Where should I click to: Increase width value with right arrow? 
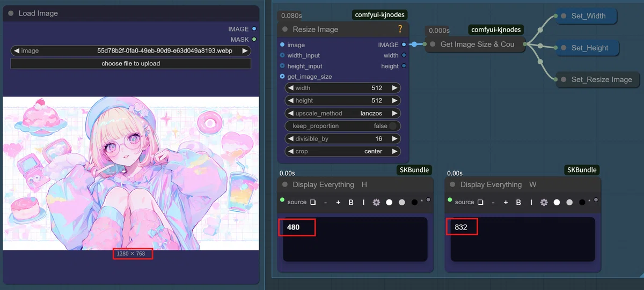coord(394,88)
